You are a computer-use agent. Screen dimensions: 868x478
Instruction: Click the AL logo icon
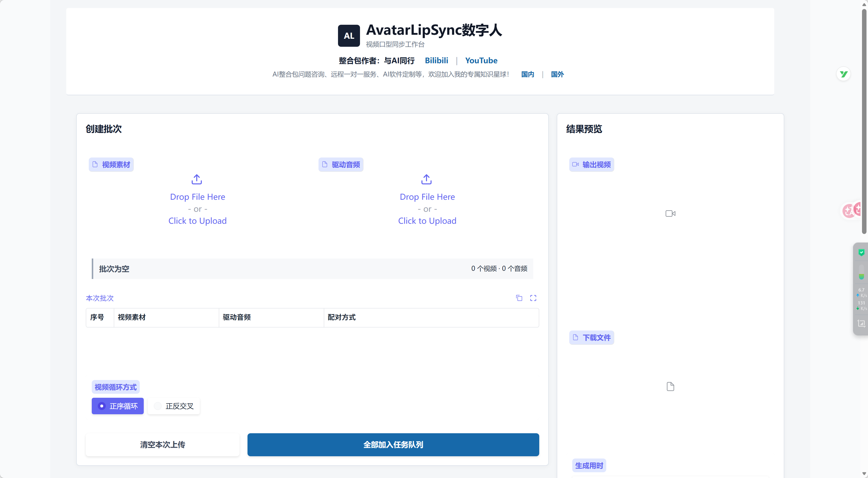click(349, 36)
